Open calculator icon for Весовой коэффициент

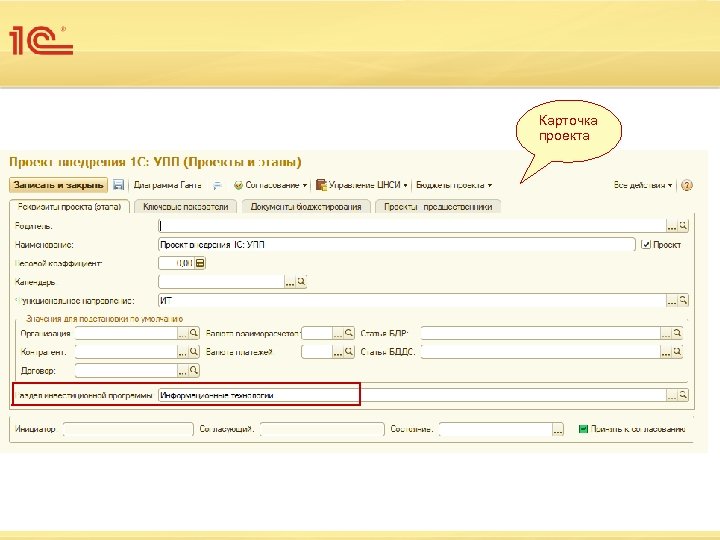tap(200, 263)
